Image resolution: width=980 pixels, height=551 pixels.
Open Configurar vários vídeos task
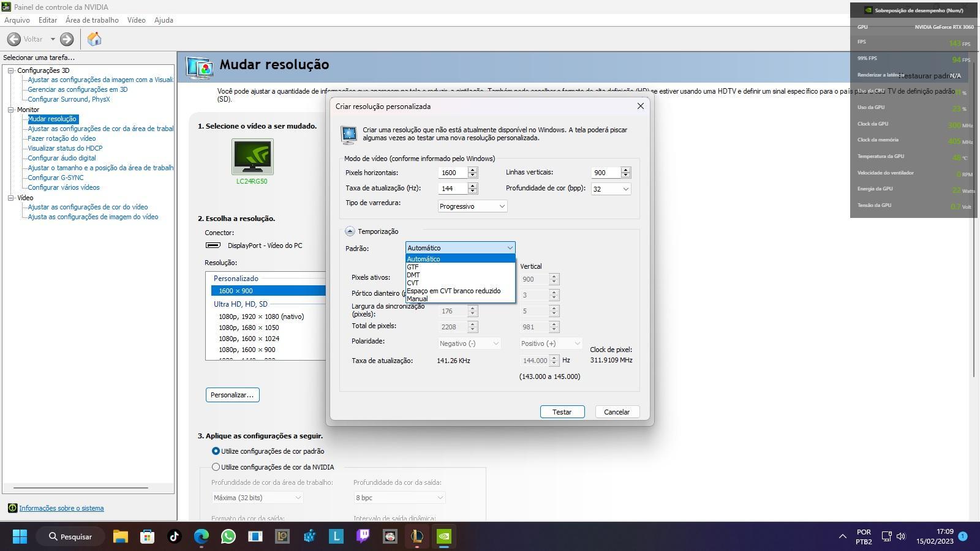(64, 187)
